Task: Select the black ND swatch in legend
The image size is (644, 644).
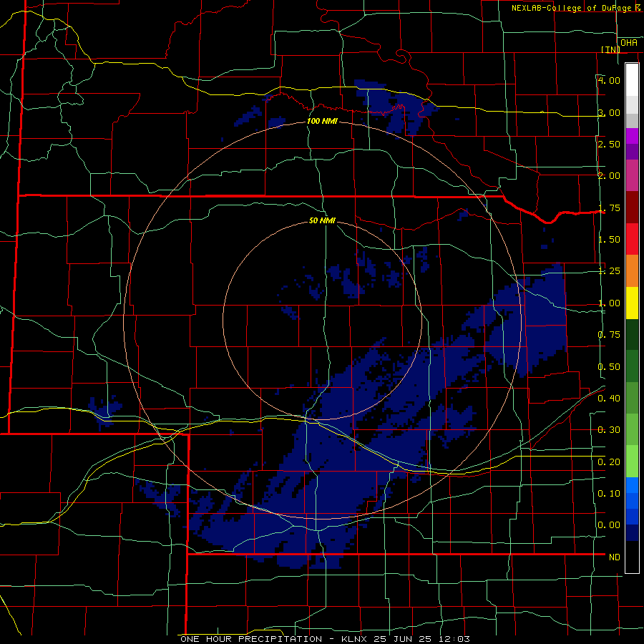Action: 632,557
